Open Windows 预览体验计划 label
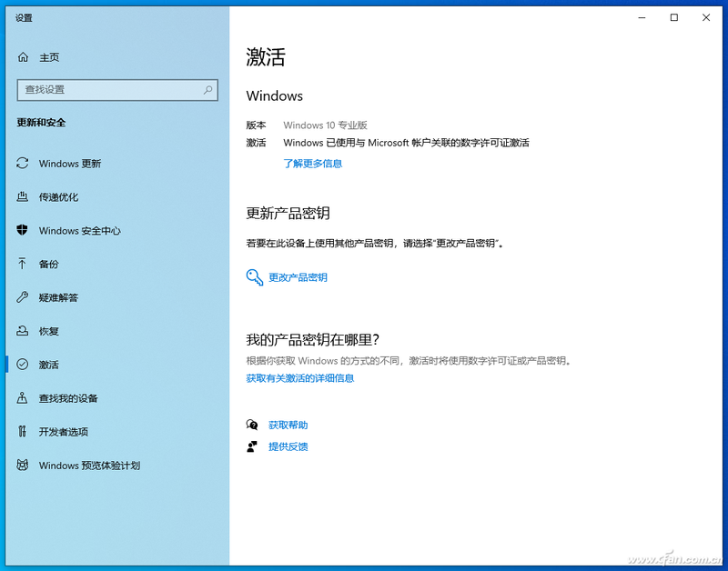The image size is (728, 571). [89, 466]
